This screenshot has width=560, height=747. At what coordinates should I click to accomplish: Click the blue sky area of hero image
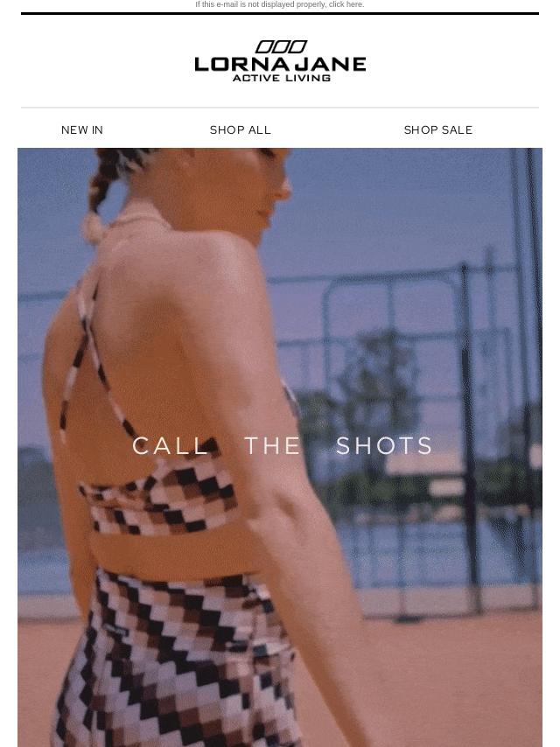click(405, 205)
